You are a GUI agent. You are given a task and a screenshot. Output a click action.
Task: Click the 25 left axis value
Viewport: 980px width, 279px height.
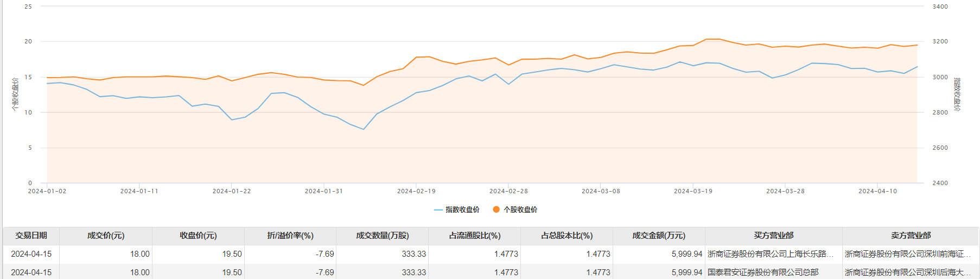tap(28, 7)
